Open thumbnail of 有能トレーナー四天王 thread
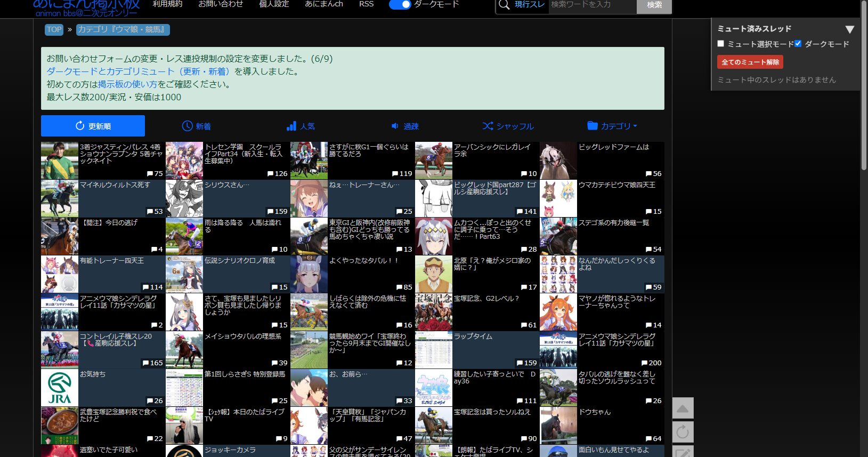Image resolution: width=868 pixels, height=457 pixels. tap(60, 274)
